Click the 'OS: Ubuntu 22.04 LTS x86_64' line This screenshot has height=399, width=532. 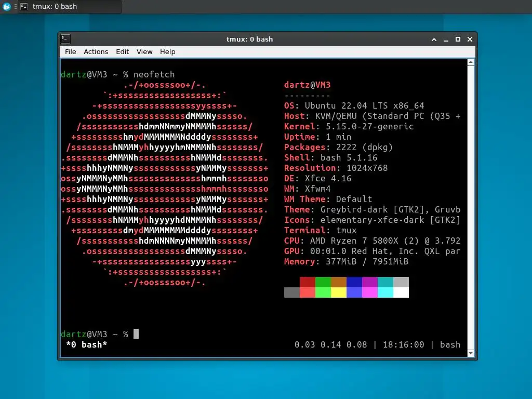(x=354, y=106)
